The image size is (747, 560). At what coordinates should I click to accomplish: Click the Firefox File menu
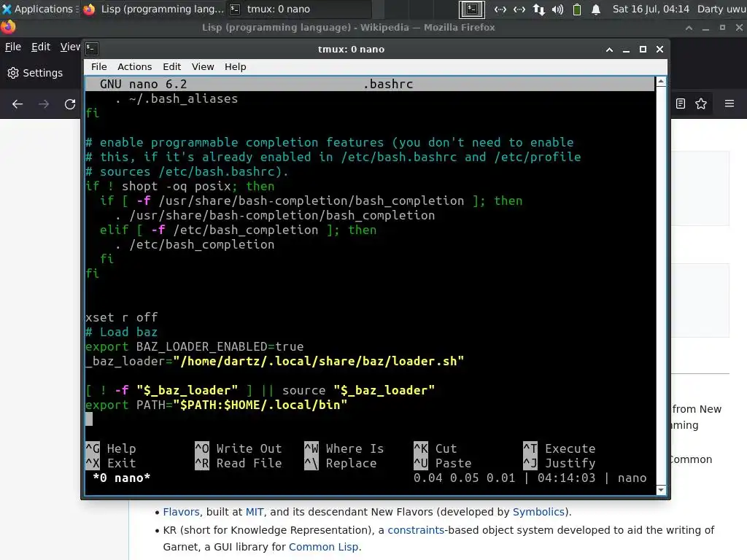click(13, 47)
